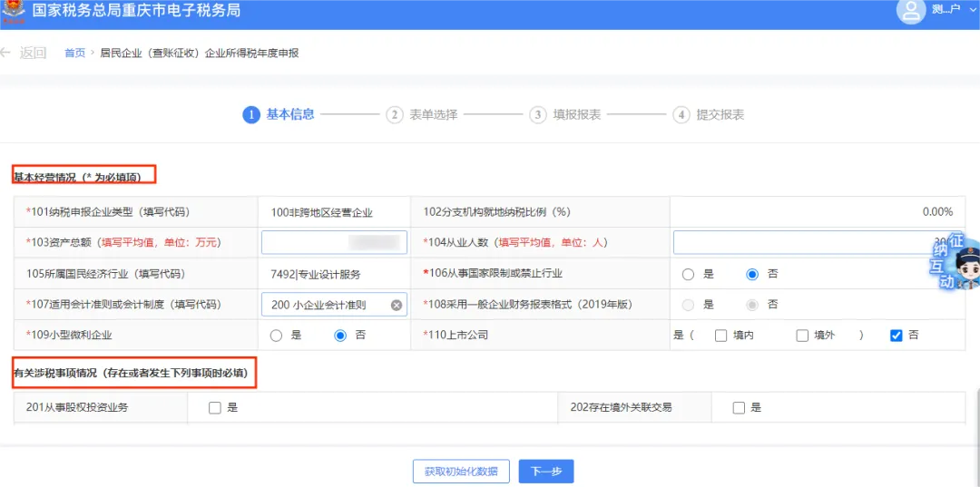Image resolution: width=980 pixels, height=487 pixels.
Task: Clear the 107 accounting standard field
Action: (x=396, y=305)
